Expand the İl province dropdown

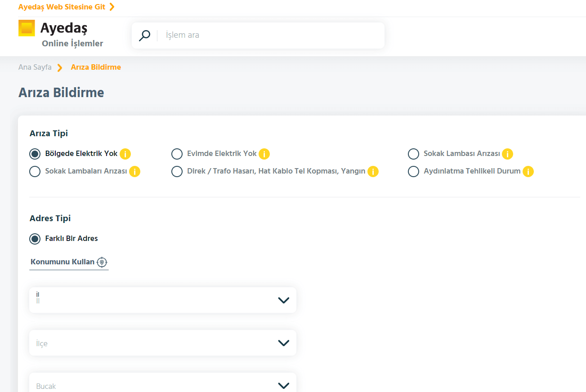[x=162, y=300]
